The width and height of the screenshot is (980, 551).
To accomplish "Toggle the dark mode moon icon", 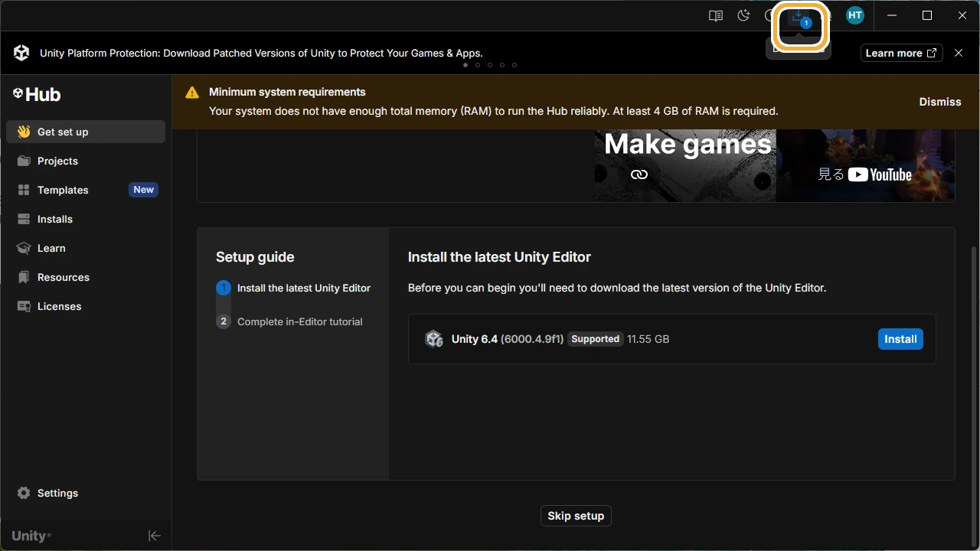I will 743,15.
